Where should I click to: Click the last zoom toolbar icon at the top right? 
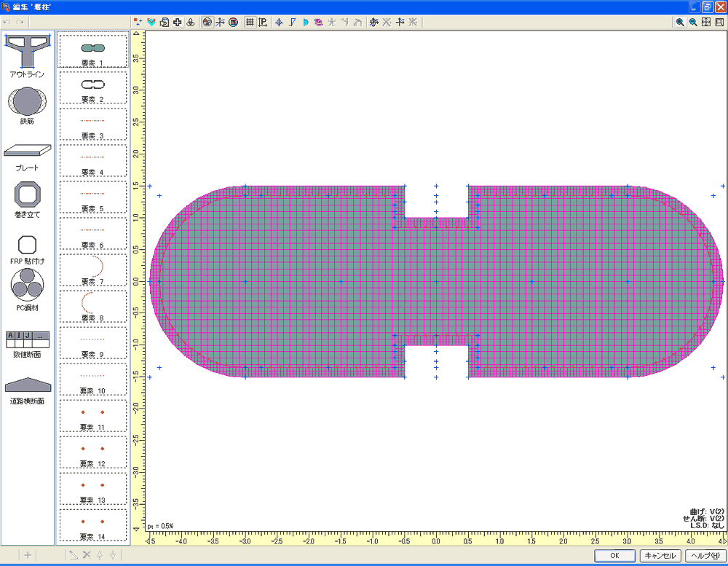719,22
